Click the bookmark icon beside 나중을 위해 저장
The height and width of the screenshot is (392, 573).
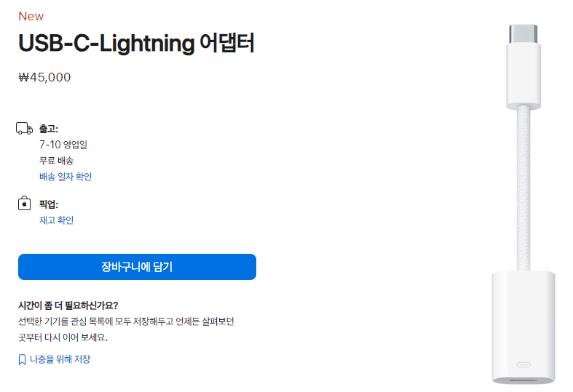pos(22,359)
